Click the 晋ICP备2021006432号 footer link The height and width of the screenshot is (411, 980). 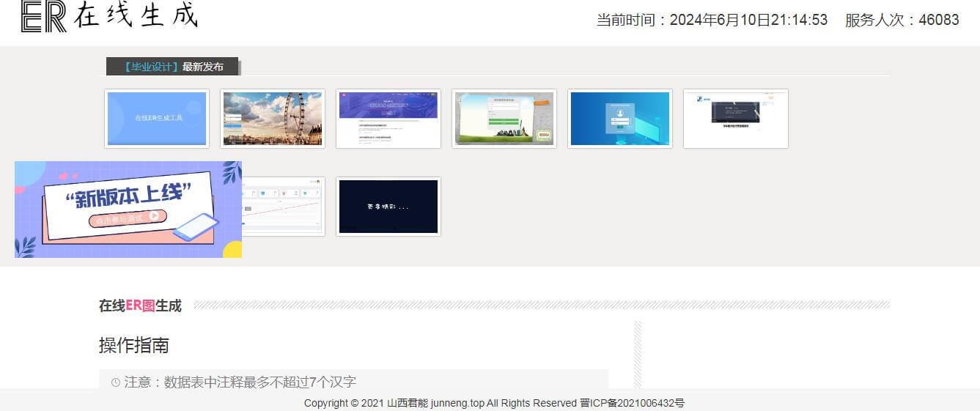pyautogui.click(x=632, y=403)
